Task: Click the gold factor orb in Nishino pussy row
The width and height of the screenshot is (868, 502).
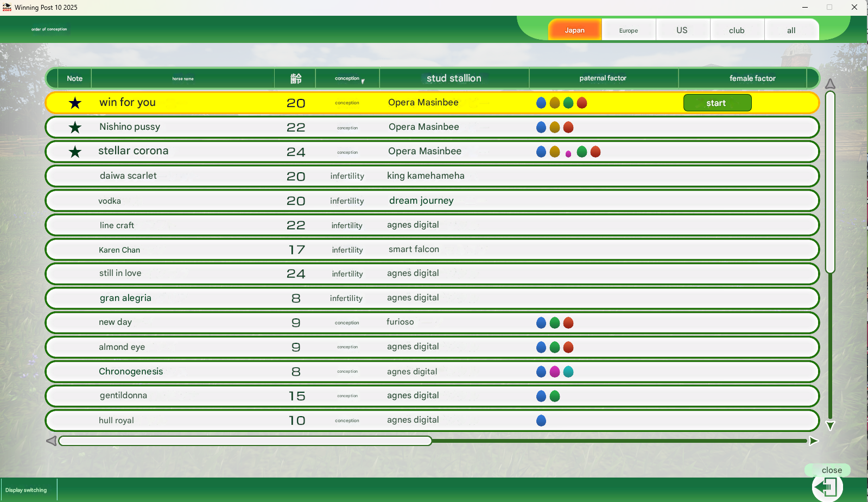Action: (555, 127)
